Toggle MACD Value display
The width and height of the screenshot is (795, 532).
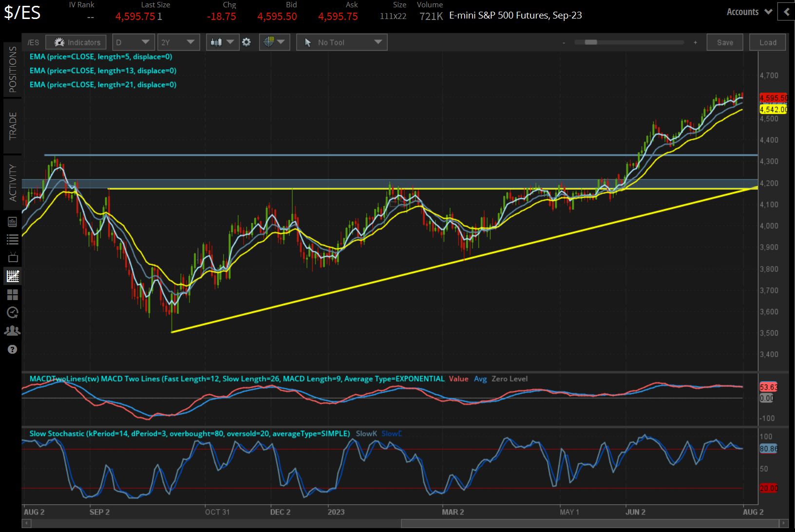458,379
